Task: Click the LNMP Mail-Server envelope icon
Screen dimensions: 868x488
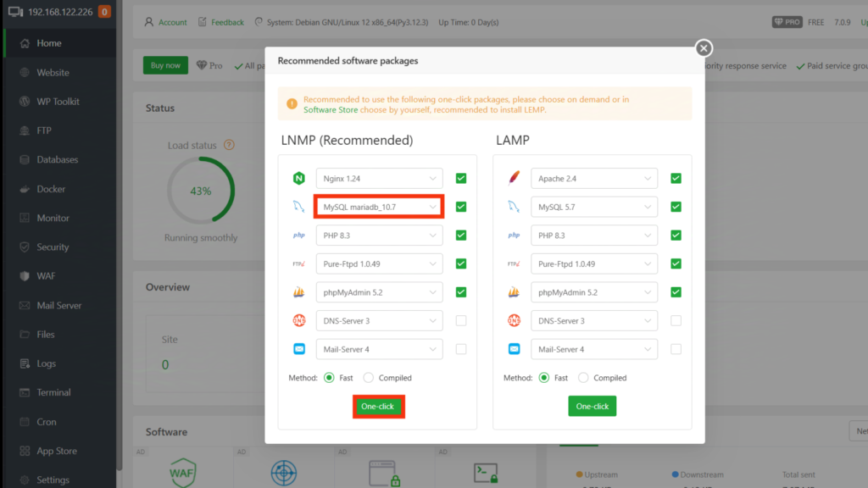Action: coord(299,349)
